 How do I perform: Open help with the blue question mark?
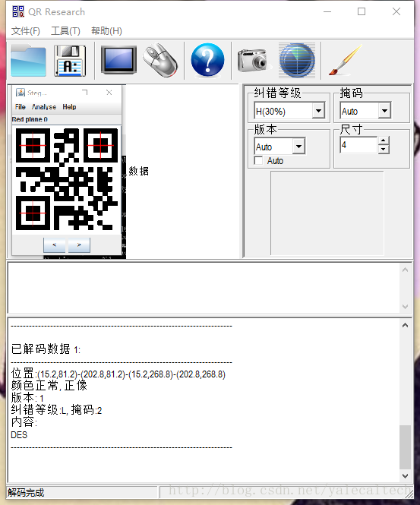coord(207,60)
